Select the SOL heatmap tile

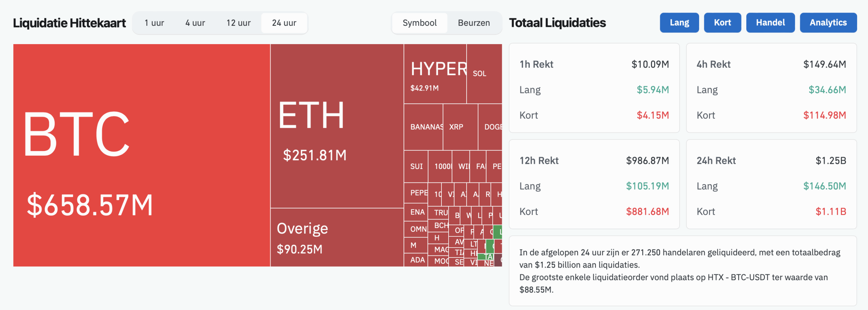[x=484, y=74]
